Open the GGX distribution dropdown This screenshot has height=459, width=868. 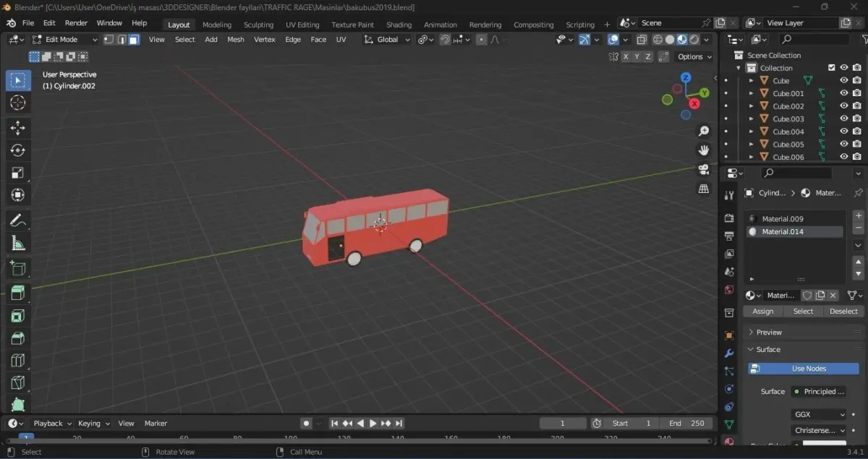pyautogui.click(x=820, y=414)
